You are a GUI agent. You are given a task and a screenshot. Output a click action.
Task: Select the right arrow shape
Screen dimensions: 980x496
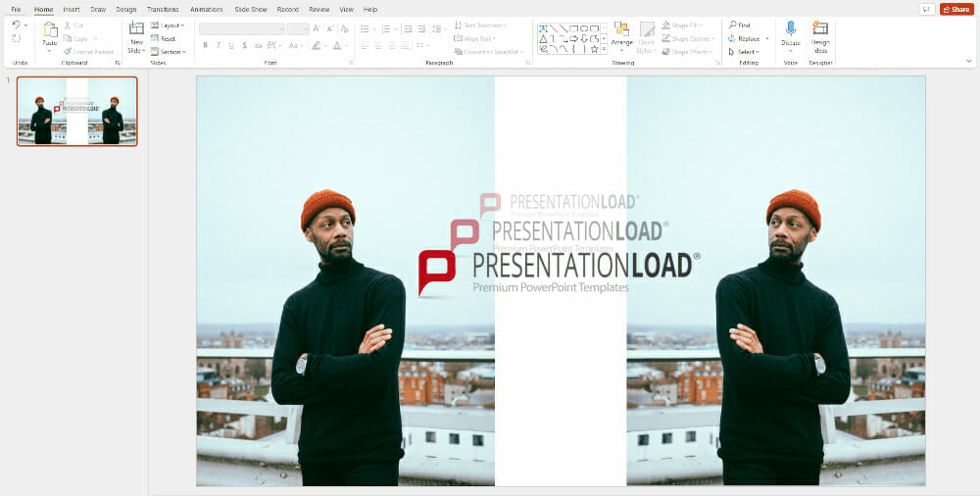click(573, 38)
